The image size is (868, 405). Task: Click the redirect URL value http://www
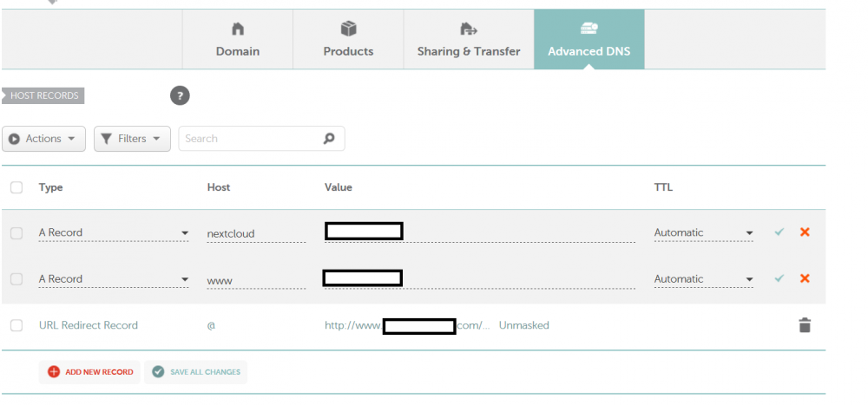click(354, 325)
